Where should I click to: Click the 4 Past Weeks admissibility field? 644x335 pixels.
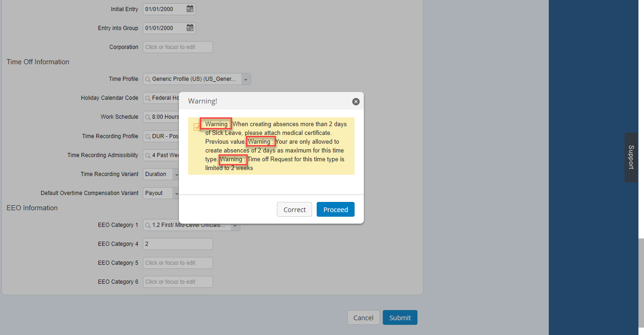[x=161, y=155]
